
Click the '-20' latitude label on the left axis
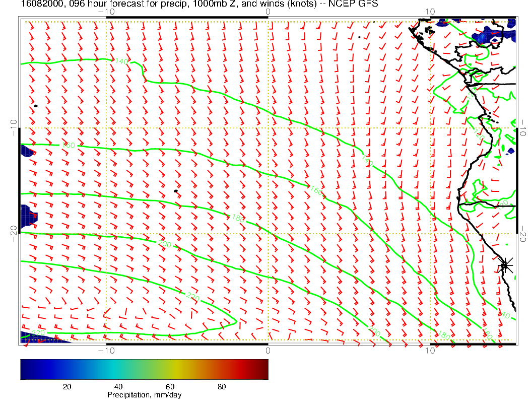[x=14, y=234]
